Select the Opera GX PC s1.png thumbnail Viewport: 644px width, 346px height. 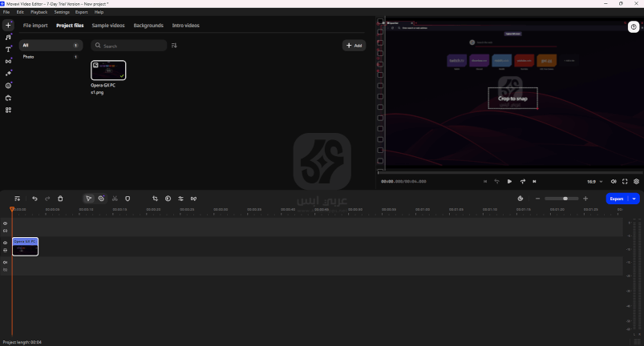(x=108, y=70)
